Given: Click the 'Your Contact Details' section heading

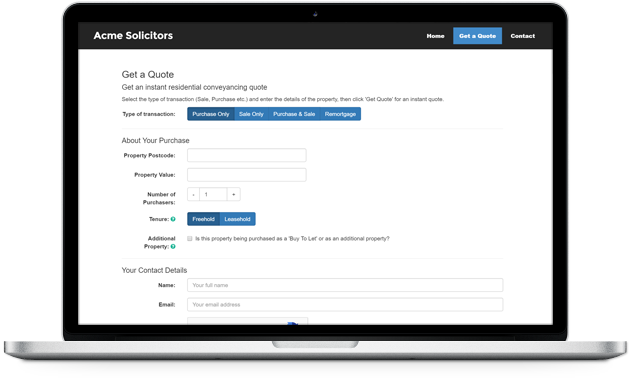Looking at the screenshot, I should click(154, 270).
